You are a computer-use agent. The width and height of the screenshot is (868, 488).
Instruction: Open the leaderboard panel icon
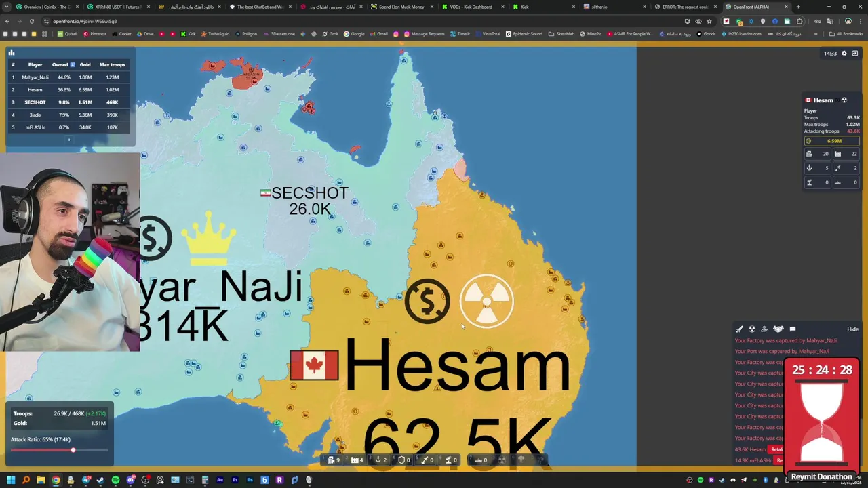pyautogui.click(x=12, y=53)
